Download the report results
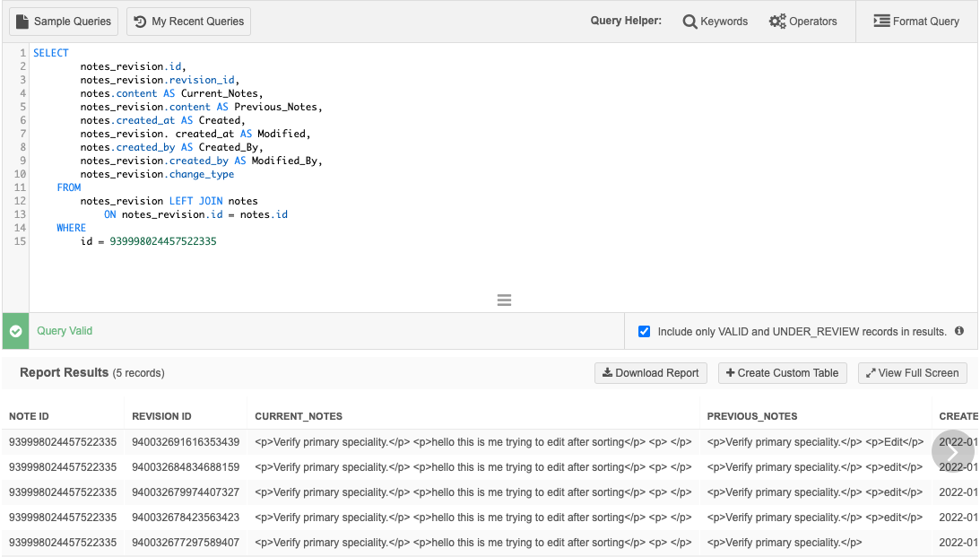Image resolution: width=980 pixels, height=557 pixels. tap(650, 373)
